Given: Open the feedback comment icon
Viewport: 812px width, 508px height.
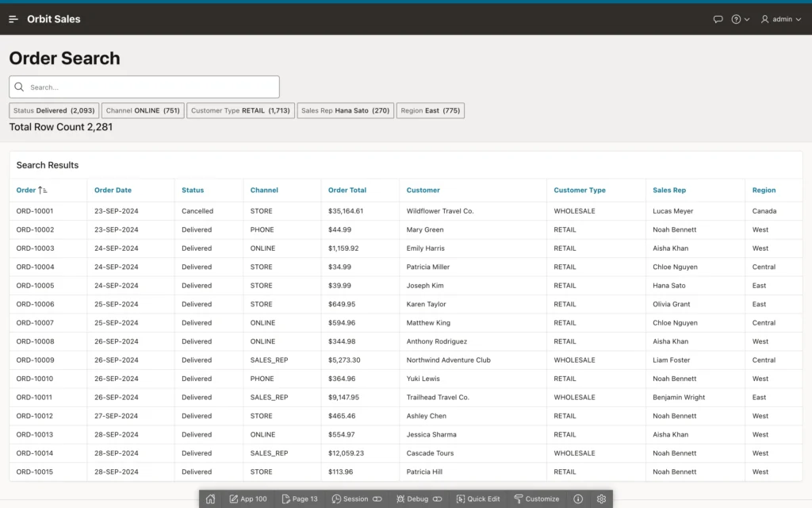Looking at the screenshot, I should point(718,19).
